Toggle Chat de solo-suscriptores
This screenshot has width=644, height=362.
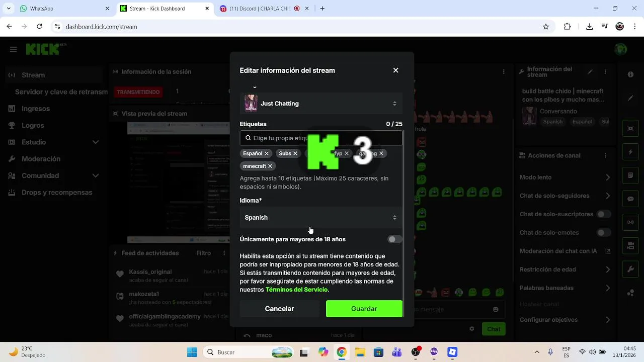[604, 214]
